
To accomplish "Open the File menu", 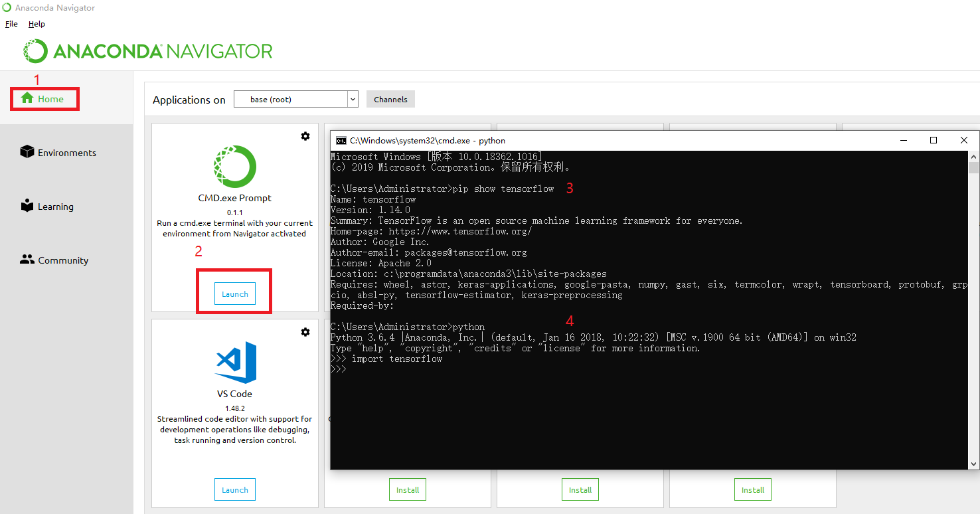I will 11,23.
